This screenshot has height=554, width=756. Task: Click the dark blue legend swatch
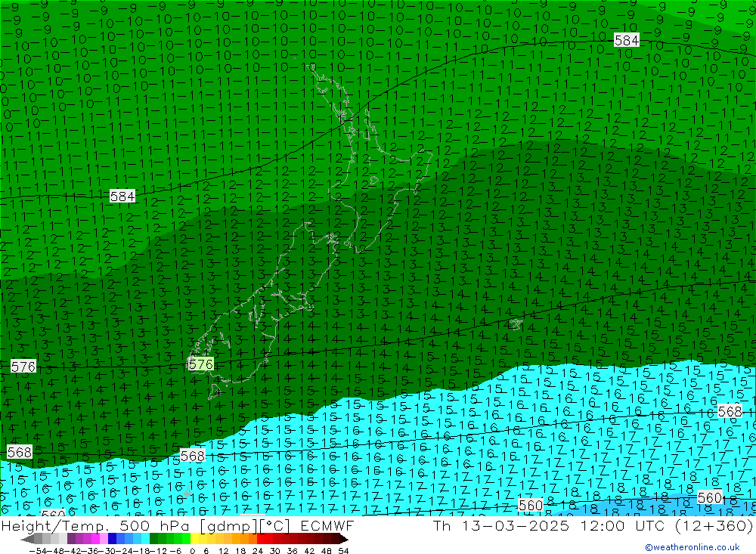[113, 539]
